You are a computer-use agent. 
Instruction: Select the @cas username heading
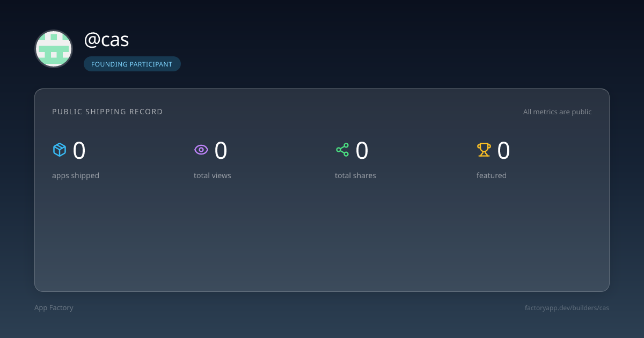pos(106,40)
